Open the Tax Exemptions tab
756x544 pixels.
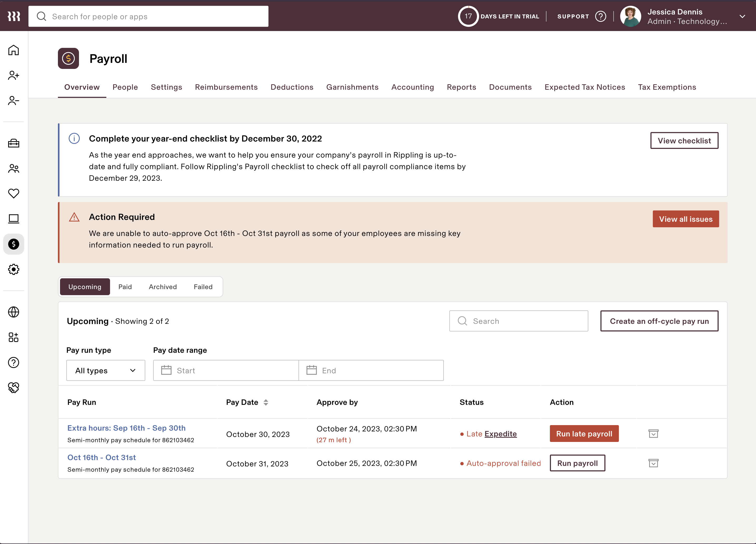click(x=667, y=87)
